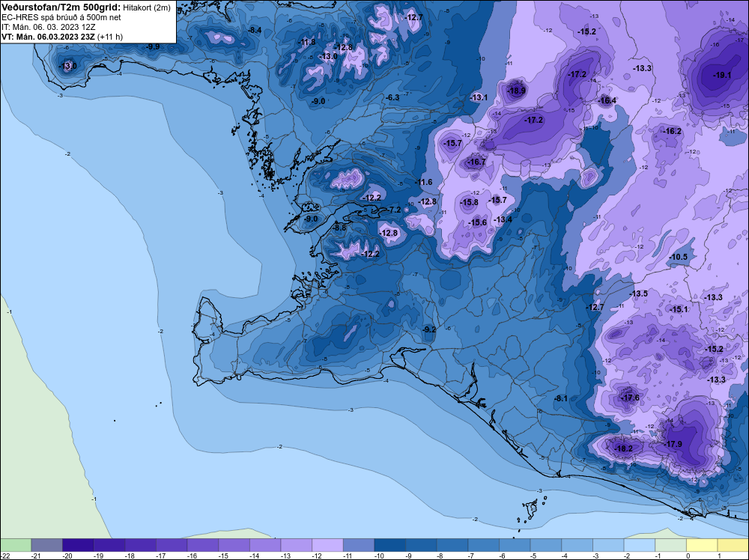Select the -10.5 temperature label
The width and height of the screenshot is (749, 560).
pos(678,257)
